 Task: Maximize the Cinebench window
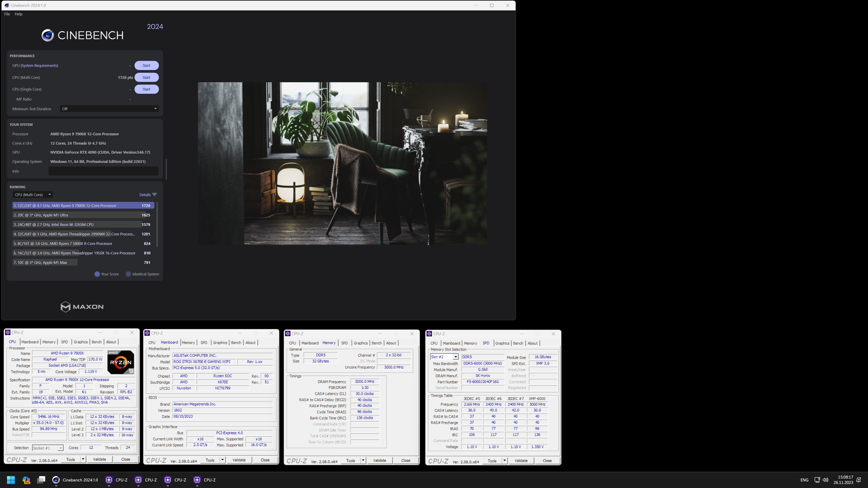(492, 5)
